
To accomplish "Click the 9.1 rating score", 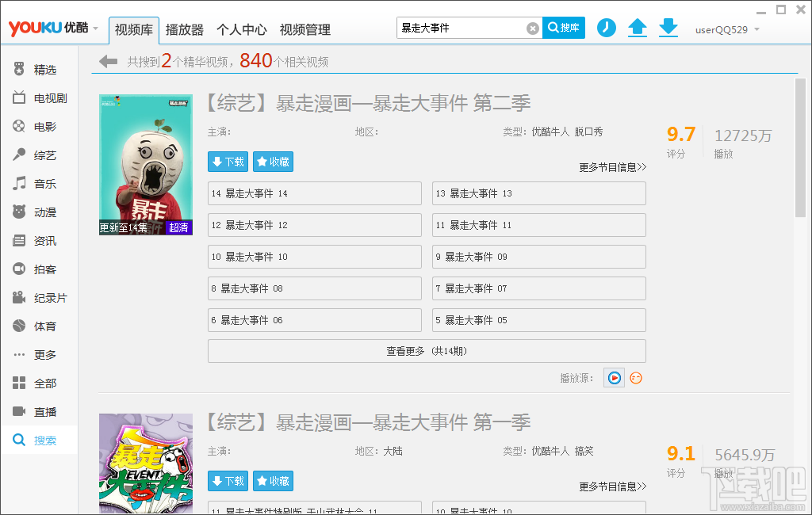I will click(x=680, y=454).
